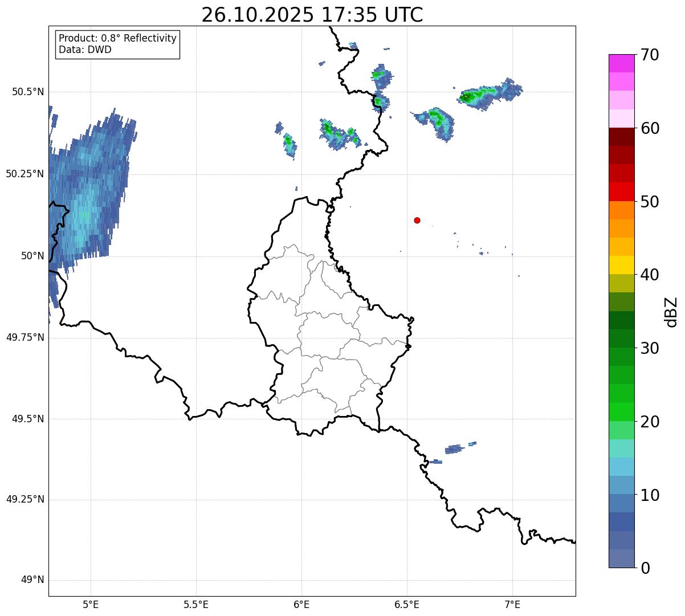The image size is (685, 616).
Task: Click the 50.5°N latitude label
Action: (x=28, y=92)
